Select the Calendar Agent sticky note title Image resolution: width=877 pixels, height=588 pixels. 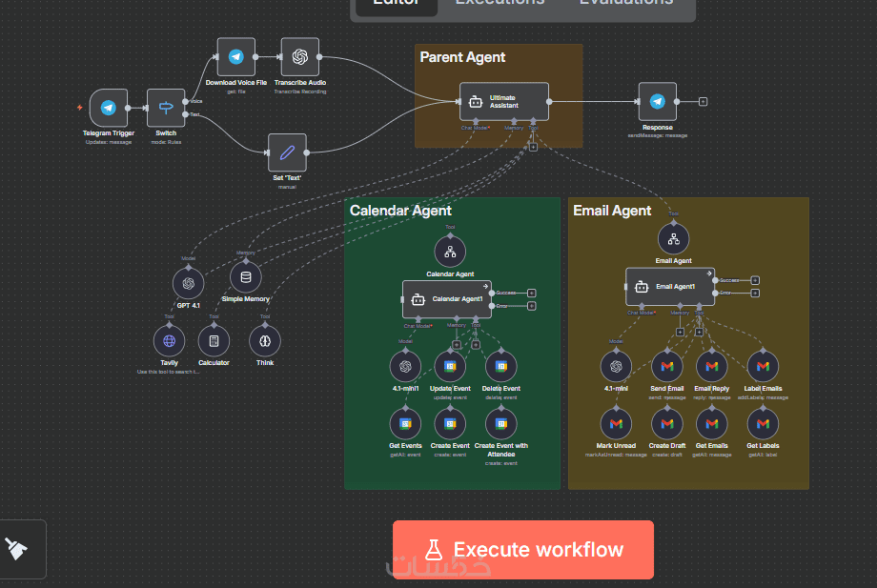(400, 211)
